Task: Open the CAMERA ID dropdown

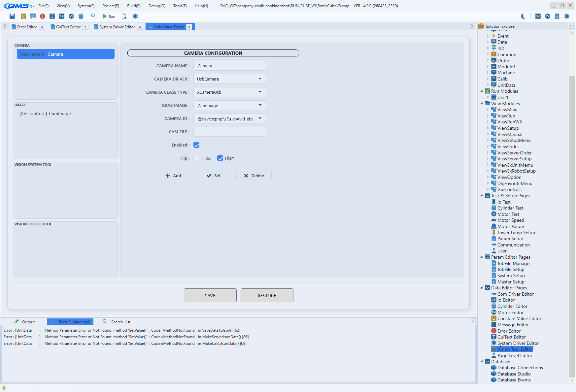Action: pyautogui.click(x=229, y=118)
